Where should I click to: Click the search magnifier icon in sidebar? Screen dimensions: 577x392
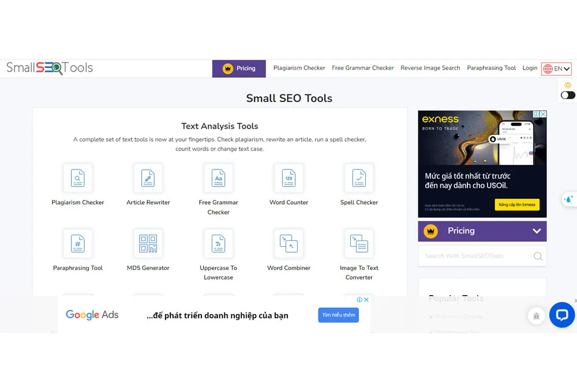pos(538,256)
